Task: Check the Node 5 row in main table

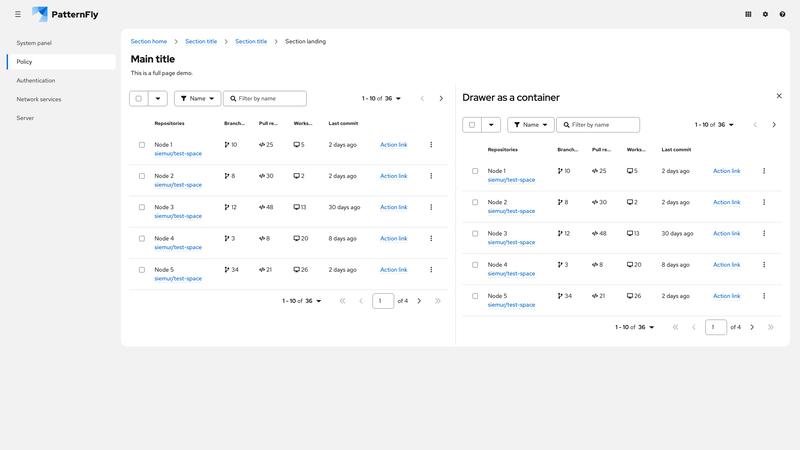Action: coord(142,270)
